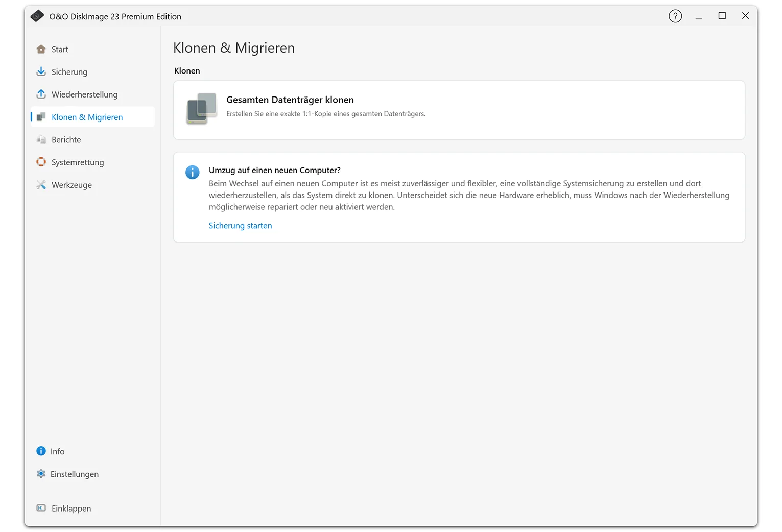Click the disk clone icon in the card
The height and width of the screenshot is (532, 782).
(x=202, y=108)
